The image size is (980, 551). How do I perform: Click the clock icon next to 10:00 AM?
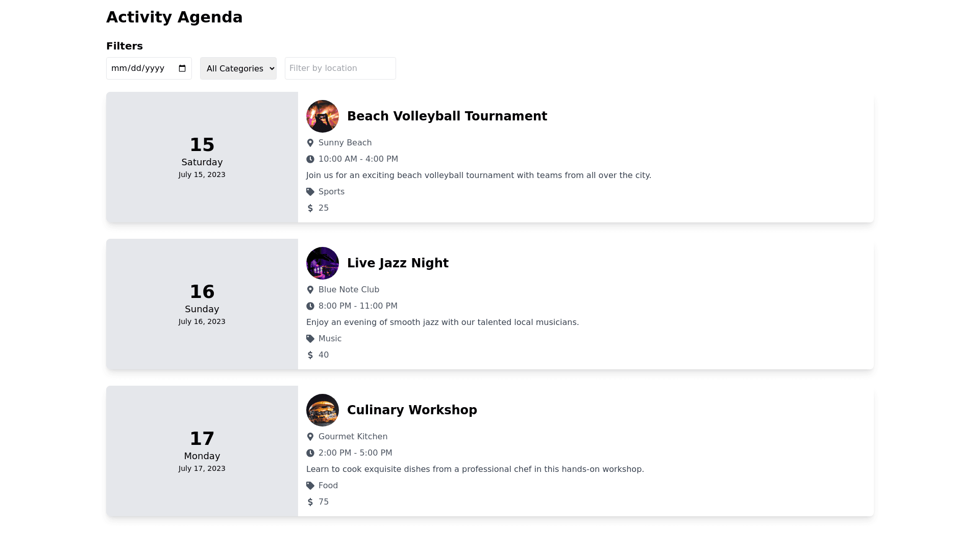point(310,159)
